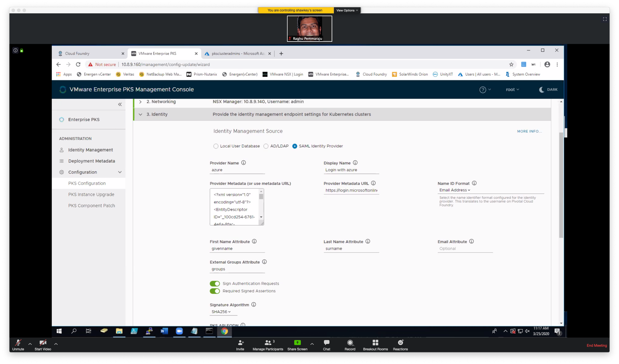Screen dimensions: 619x364
Task: Click the Display Name info icon
Action: click(355, 163)
